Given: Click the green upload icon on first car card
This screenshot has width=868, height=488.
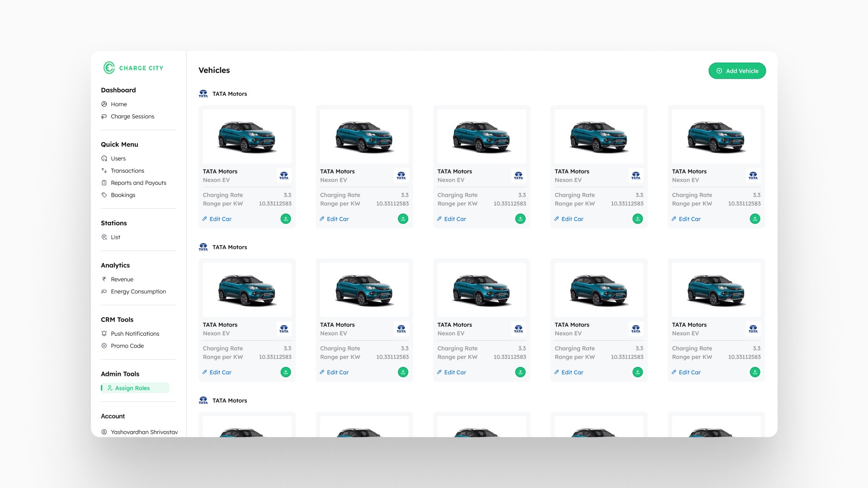Looking at the screenshot, I should (x=286, y=219).
